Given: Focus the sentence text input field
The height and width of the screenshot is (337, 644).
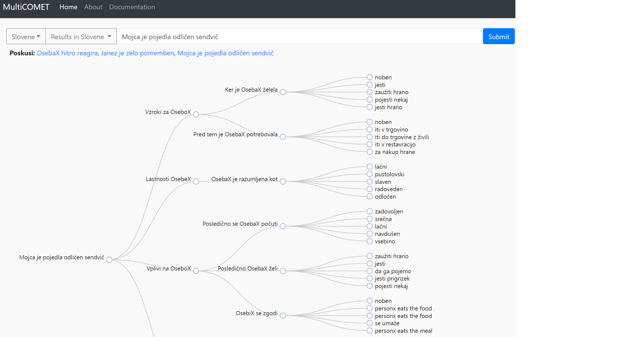Looking at the screenshot, I should tap(299, 37).
